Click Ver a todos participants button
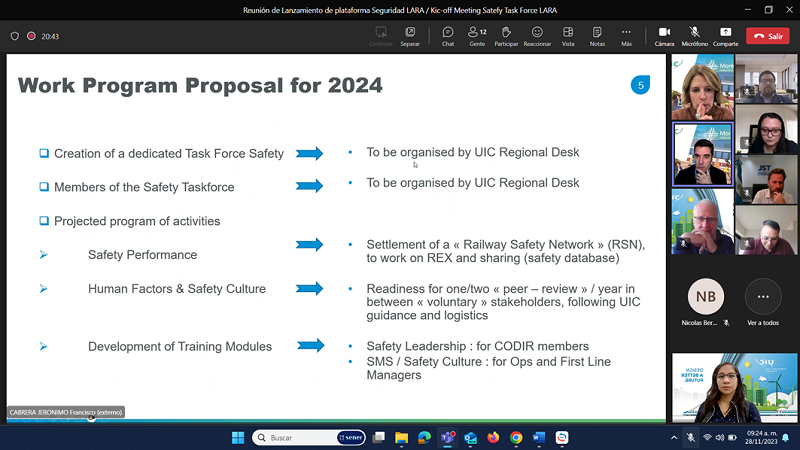Image resolution: width=800 pixels, height=450 pixels. 763,303
